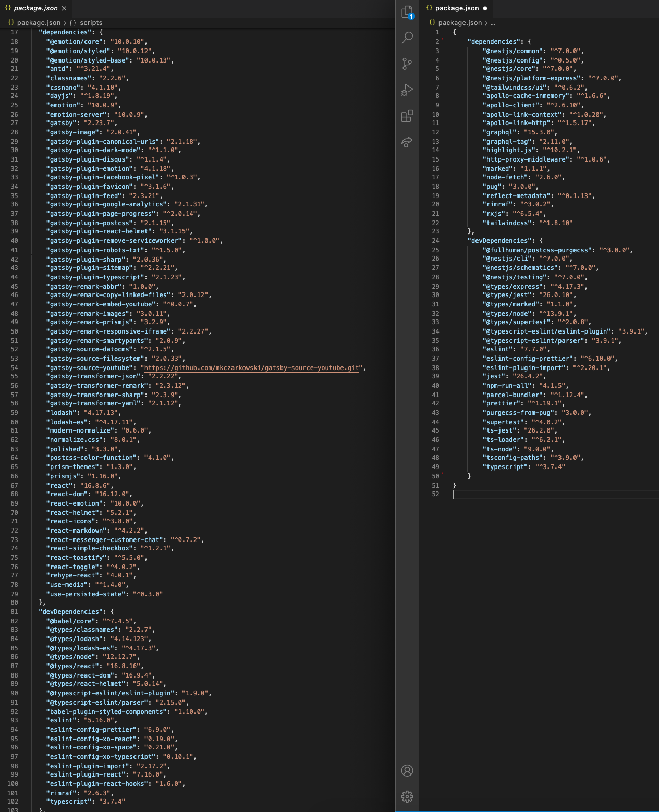Open the Accounts menu icon
This screenshot has height=812, width=659.
tap(407, 770)
